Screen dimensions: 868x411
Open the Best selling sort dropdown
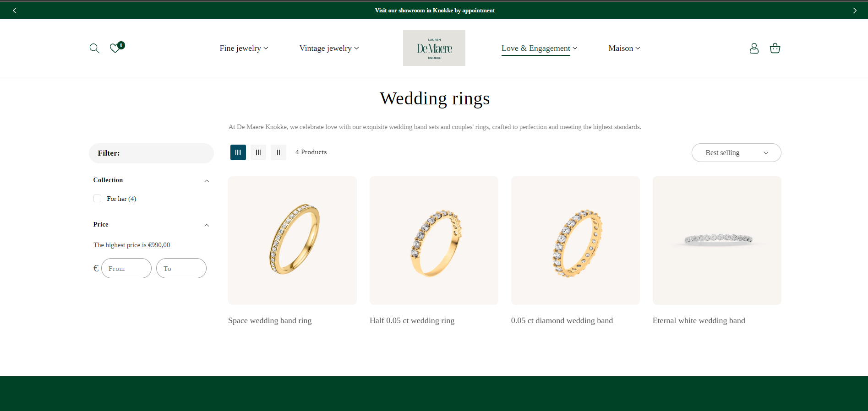(737, 153)
